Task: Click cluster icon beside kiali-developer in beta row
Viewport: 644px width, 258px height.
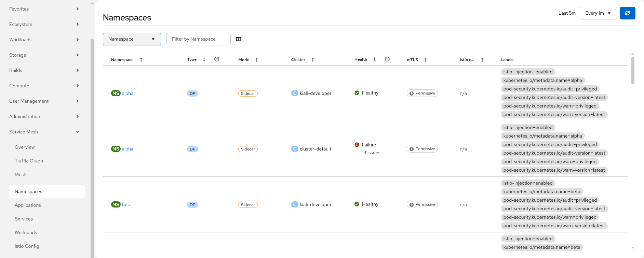Action: (295, 204)
